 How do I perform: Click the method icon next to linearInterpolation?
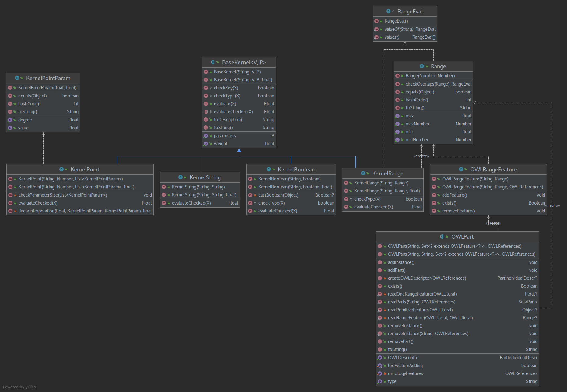point(10,211)
